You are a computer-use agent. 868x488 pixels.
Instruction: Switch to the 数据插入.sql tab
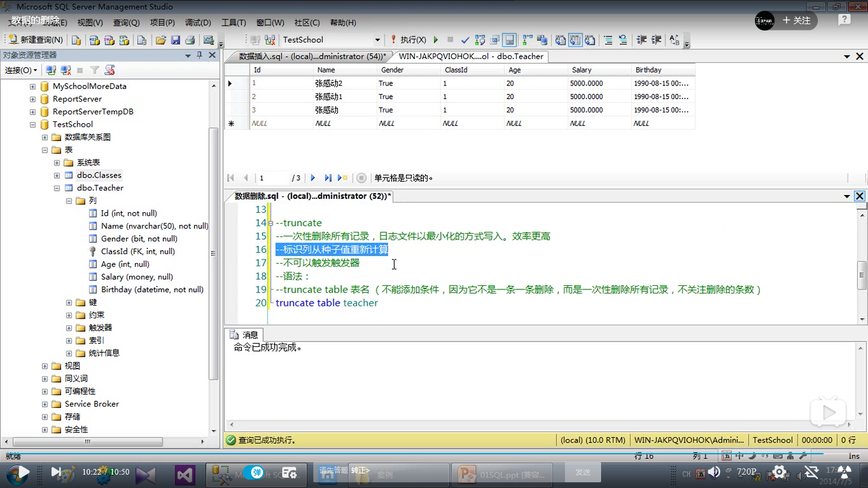[x=312, y=57]
